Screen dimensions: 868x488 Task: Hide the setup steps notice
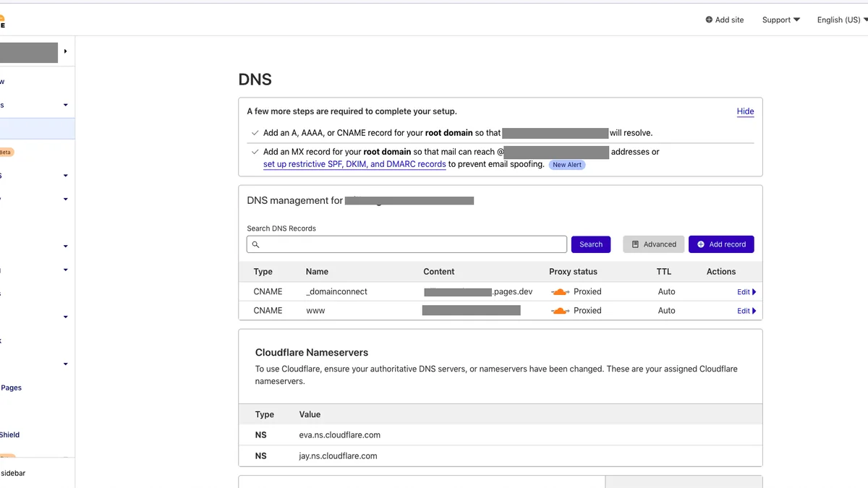pyautogui.click(x=745, y=111)
